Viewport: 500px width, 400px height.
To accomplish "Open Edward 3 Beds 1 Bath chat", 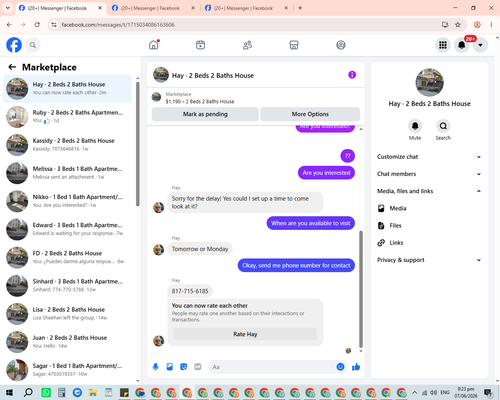I will [x=67, y=229].
